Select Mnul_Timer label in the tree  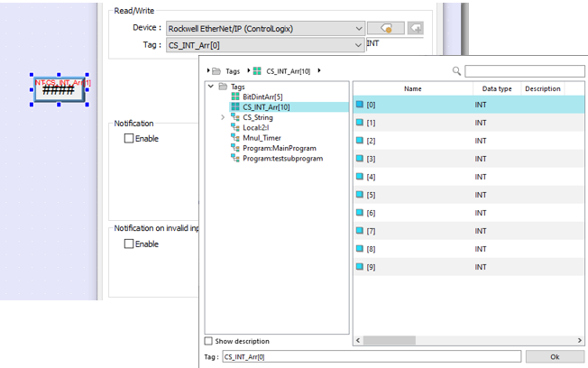[262, 138]
